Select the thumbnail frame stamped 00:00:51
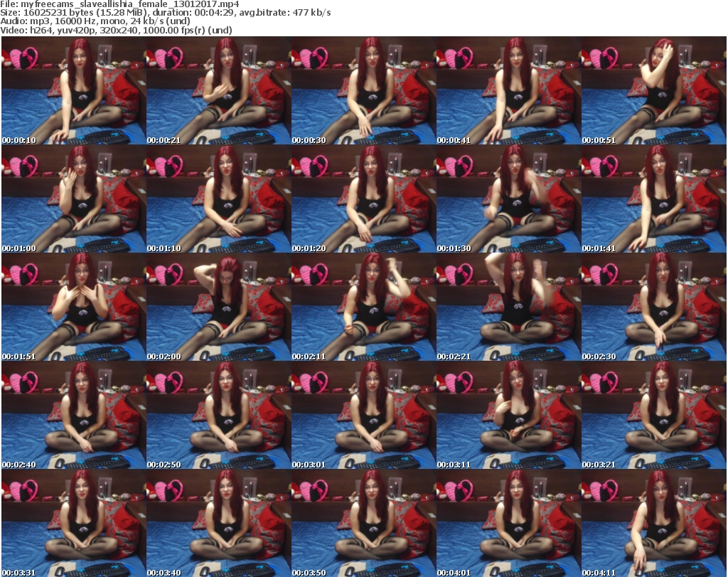Screen dimensions: 728x577 tap(654, 90)
